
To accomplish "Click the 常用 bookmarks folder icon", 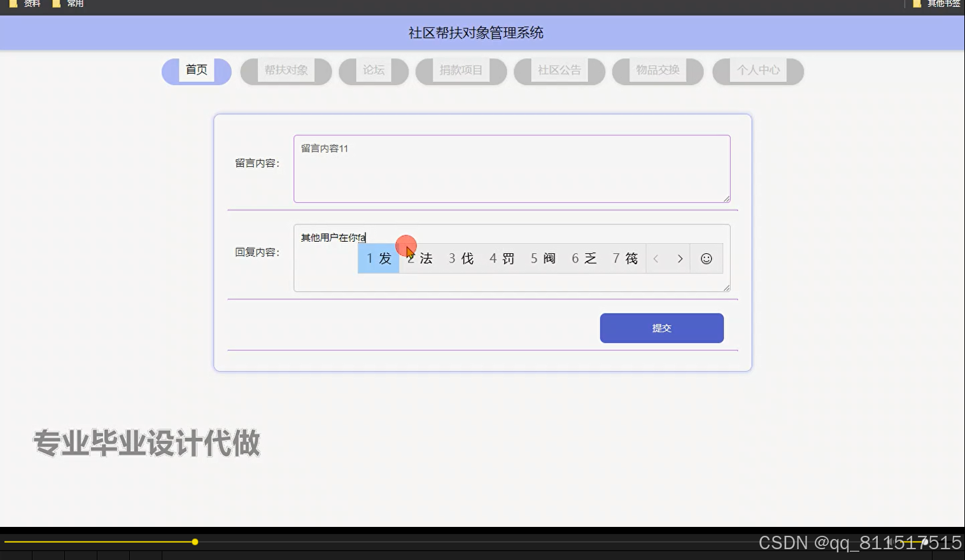I will pyautogui.click(x=57, y=4).
